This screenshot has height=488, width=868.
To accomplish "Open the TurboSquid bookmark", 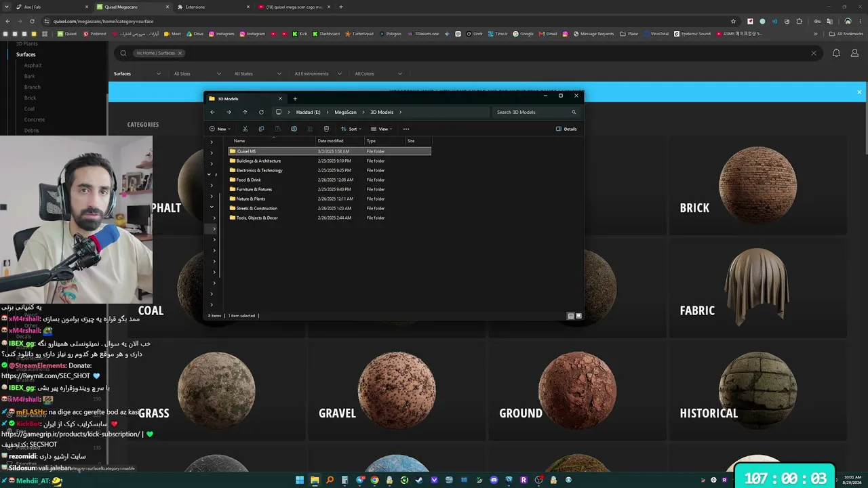I will 359,34.
